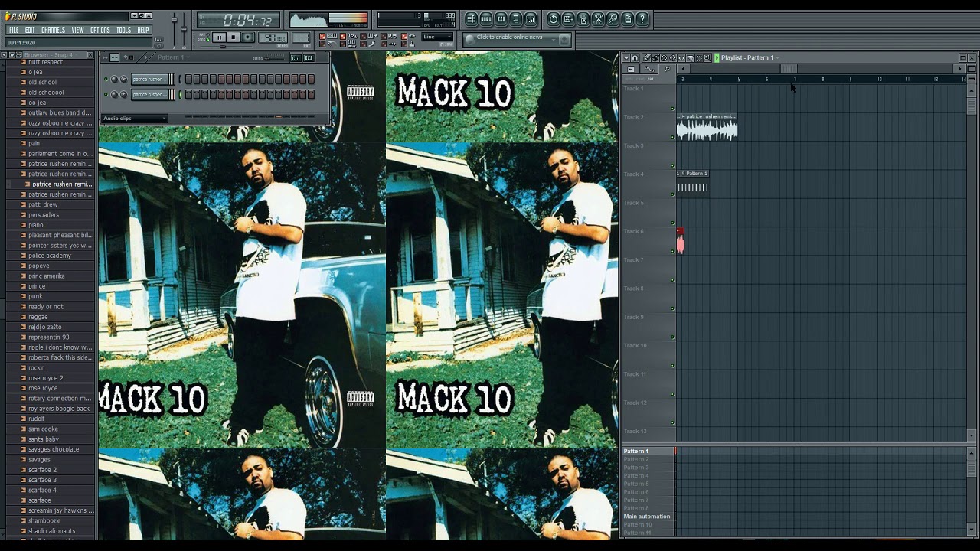Activate first step of first channel
Viewport: 980px width, 551px height.
tap(188, 79)
